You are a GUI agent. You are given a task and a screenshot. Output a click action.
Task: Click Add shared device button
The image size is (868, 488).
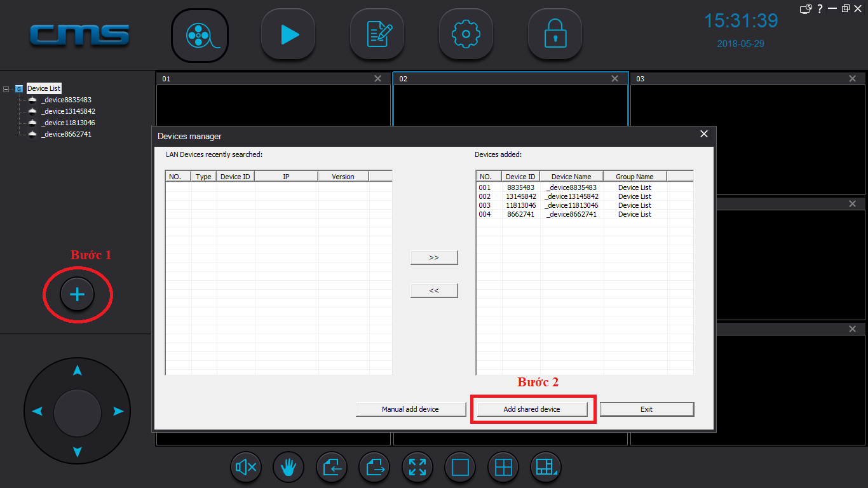point(532,409)
